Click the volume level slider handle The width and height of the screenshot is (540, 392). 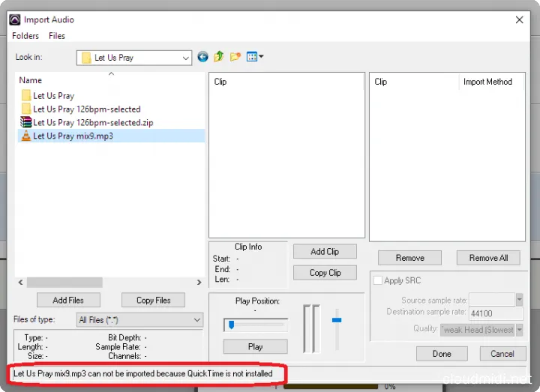click(337, 320)
